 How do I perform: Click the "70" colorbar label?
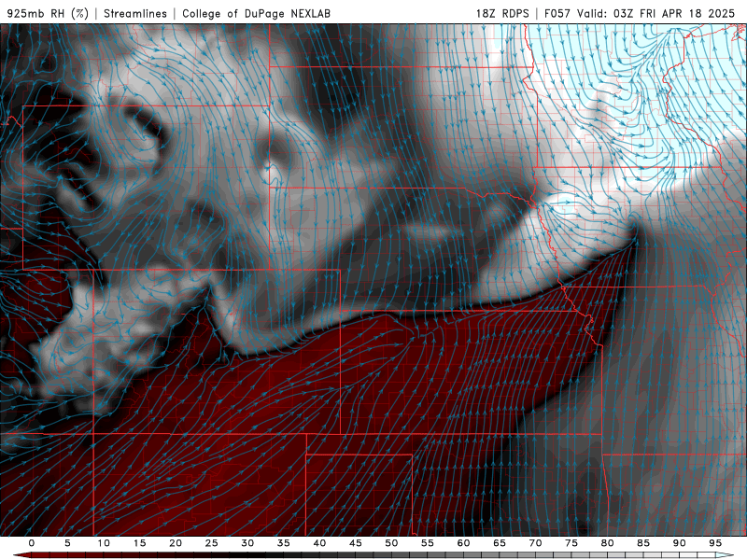(535, 543)
